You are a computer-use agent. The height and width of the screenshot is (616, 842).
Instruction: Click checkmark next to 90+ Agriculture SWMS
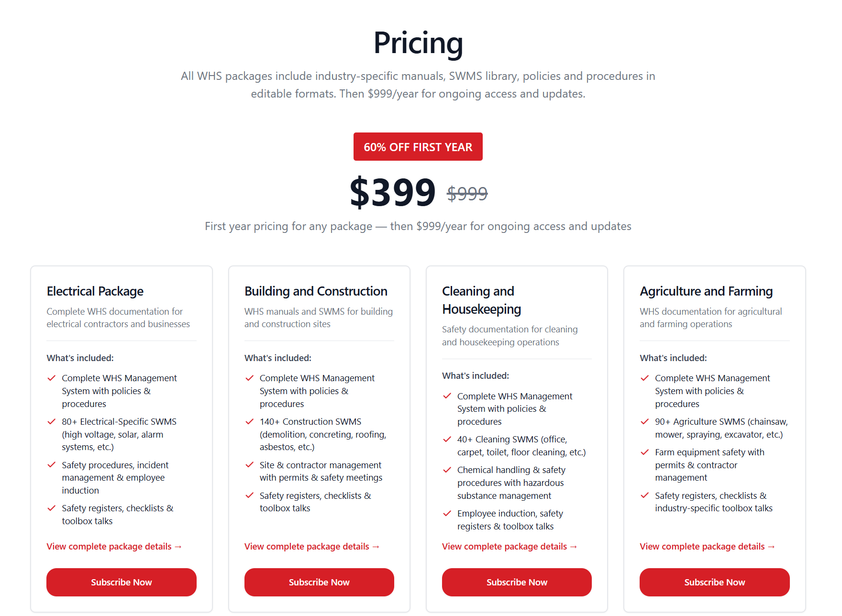[x=645, y=422]
